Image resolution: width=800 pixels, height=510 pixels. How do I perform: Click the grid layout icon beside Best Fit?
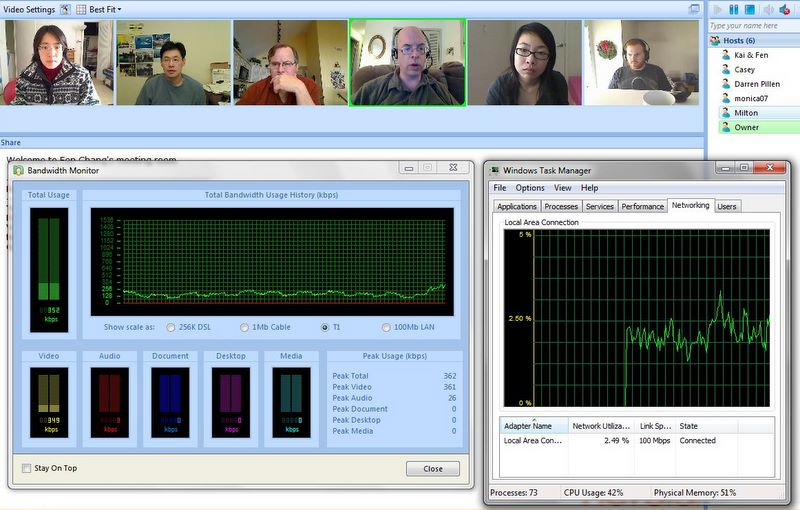tap(81, 10)
